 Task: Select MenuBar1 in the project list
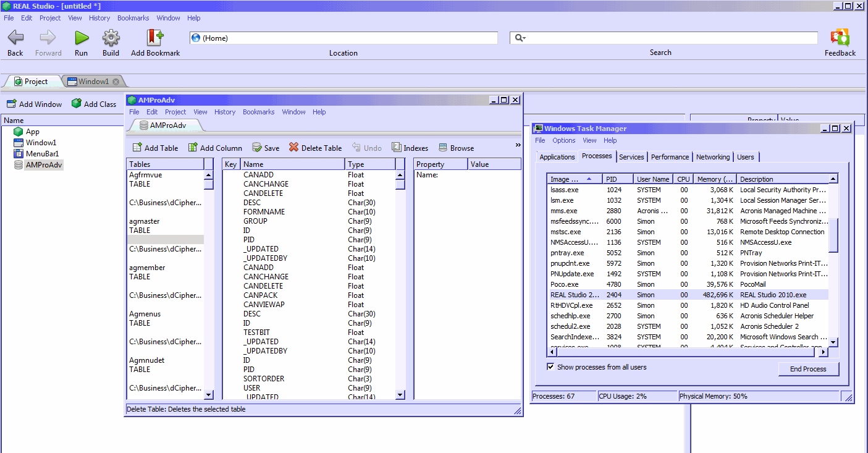(x=42, y=154)
